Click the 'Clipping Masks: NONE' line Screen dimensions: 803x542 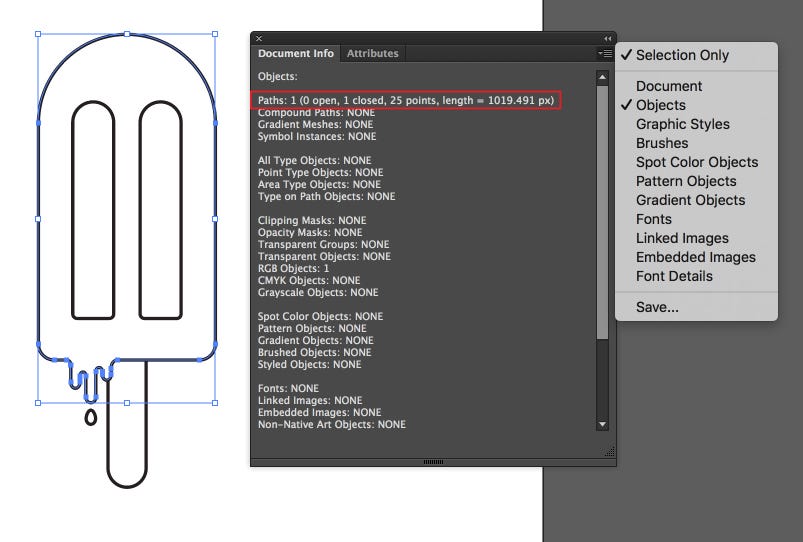click(x=312, y=220)
